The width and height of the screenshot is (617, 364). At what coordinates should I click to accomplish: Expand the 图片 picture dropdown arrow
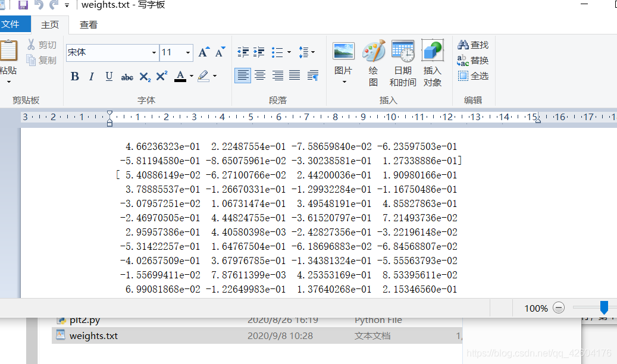tap(344, 82)
